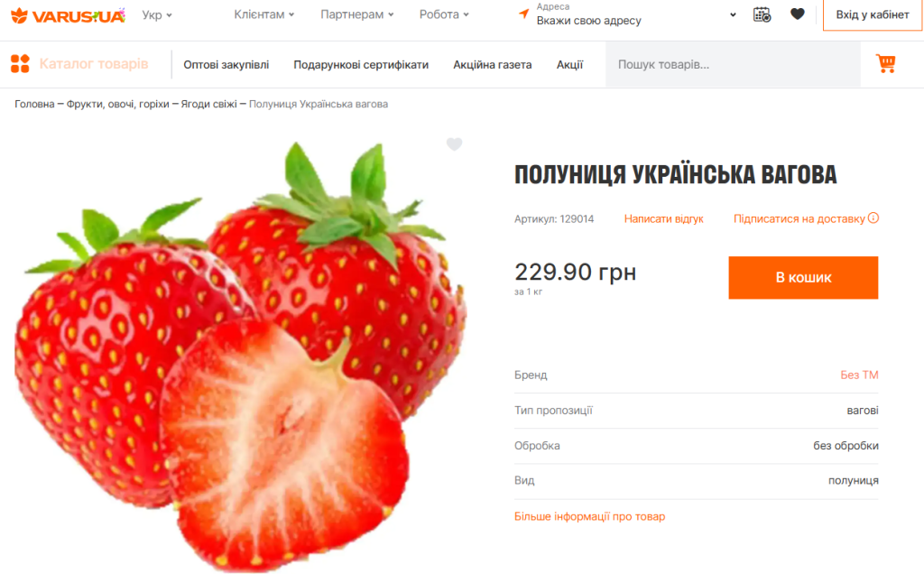924x574 pixels.
Task: Open Оптові закупівлі menu item
Action: [x=226, y=65]
